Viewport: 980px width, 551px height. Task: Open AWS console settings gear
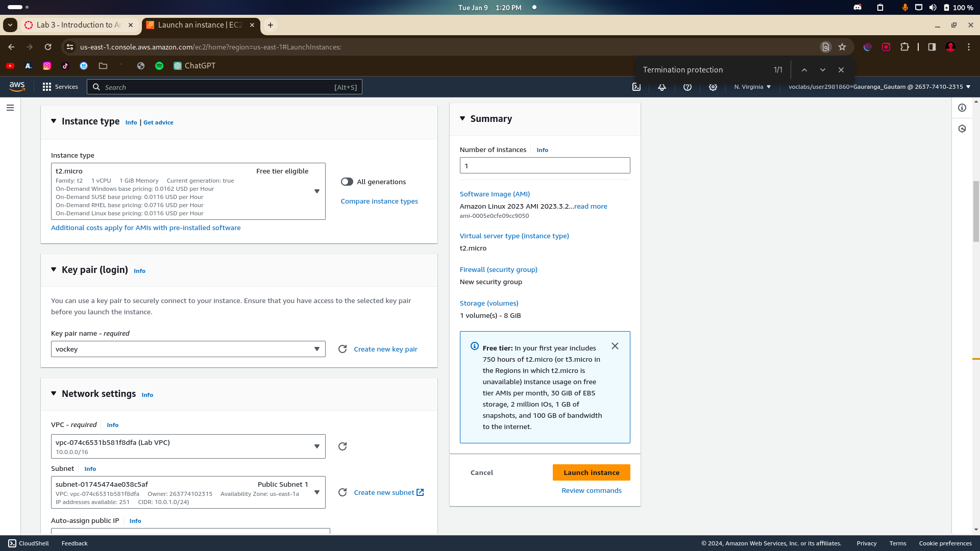click(713, 87)
